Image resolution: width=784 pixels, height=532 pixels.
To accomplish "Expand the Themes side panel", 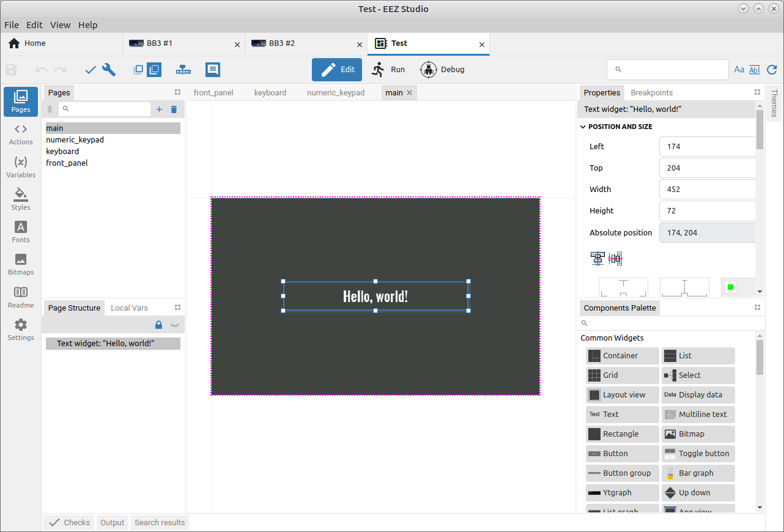I will click(x=774, y=104).
